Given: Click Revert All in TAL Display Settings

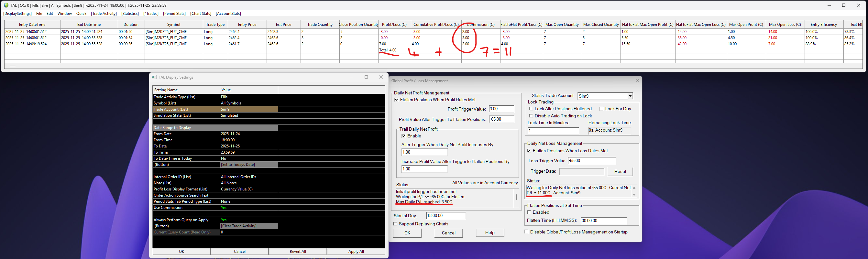Looking at the screenshot, I should coord(298,252).
